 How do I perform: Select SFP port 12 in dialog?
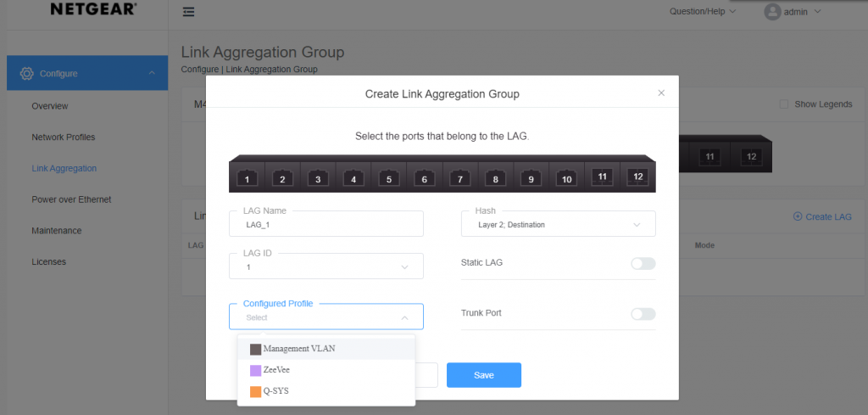637,177
